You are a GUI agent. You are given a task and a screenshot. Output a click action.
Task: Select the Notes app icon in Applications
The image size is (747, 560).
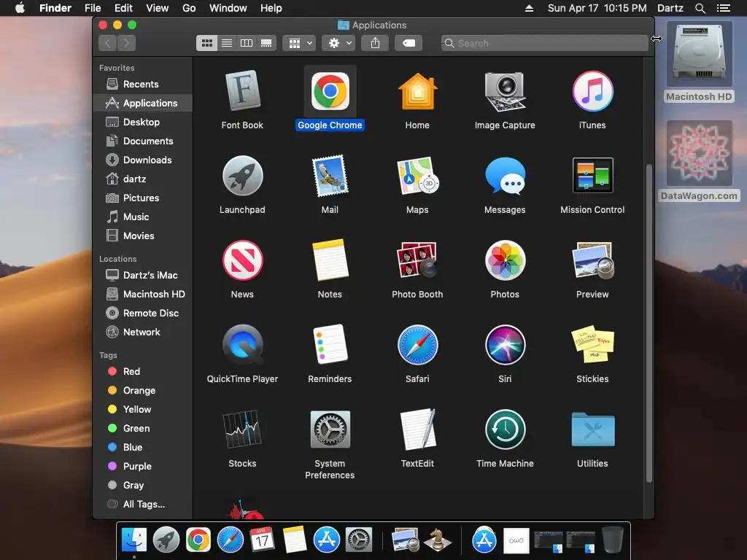[x=330, y=260]
